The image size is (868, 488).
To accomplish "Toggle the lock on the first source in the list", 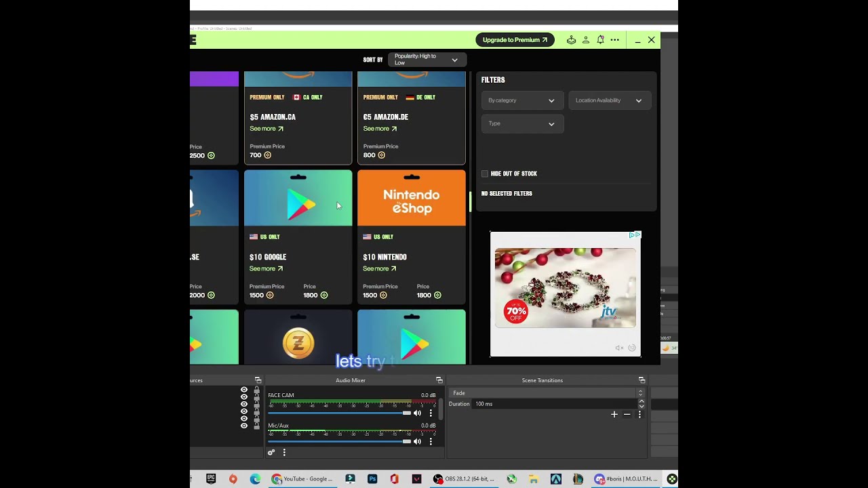I will coord(256,390).
